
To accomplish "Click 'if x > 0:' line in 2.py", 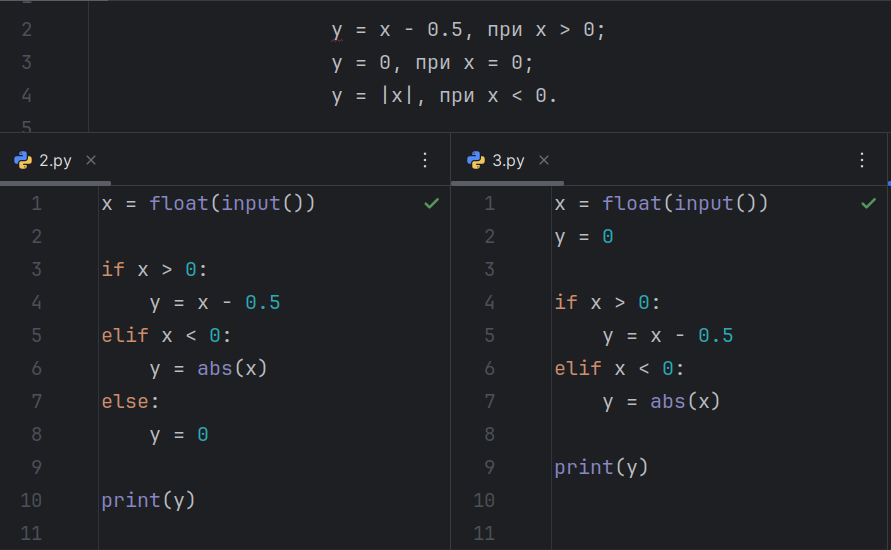I will point(154,269).
